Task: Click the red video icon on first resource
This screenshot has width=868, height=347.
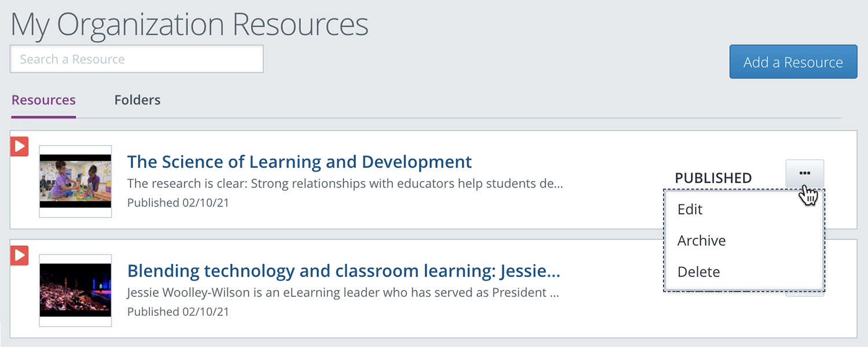Action: coord(20,146)
